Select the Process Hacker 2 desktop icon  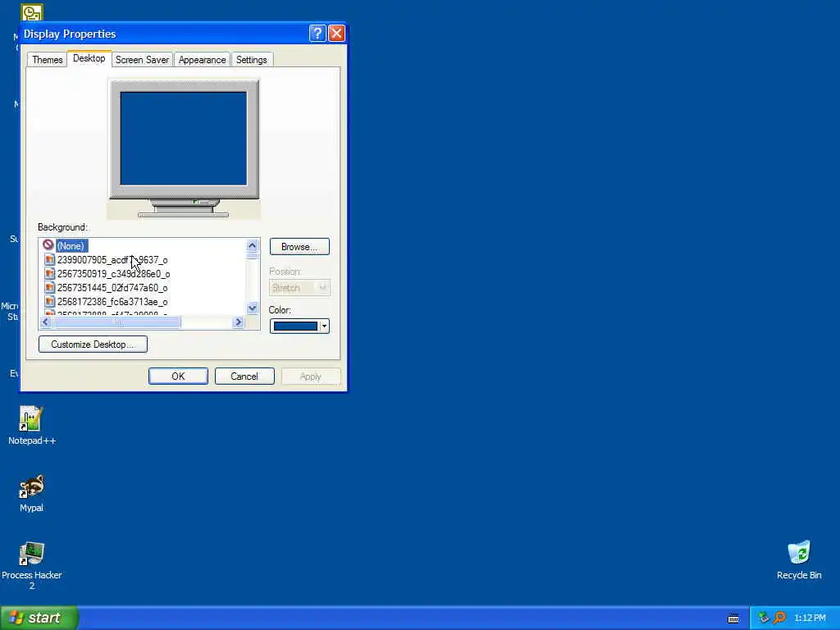(x=31, y=565)
